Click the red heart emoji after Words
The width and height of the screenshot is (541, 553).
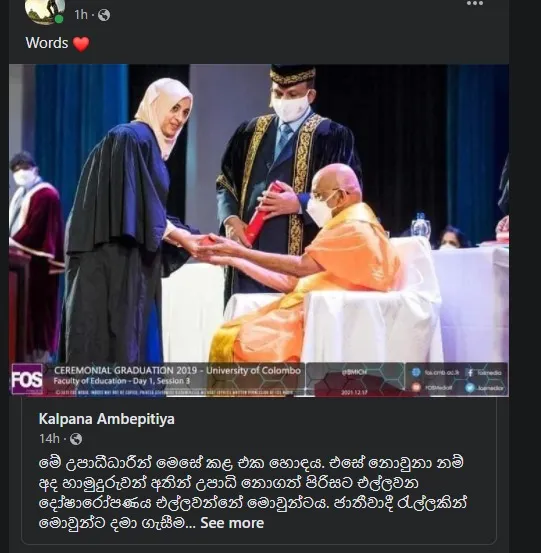81,44
